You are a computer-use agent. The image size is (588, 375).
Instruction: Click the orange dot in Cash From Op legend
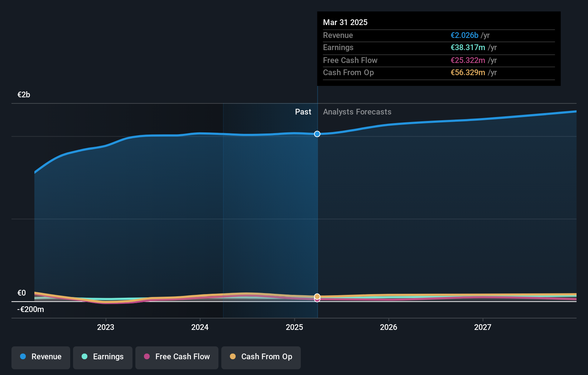coord(233,356)
